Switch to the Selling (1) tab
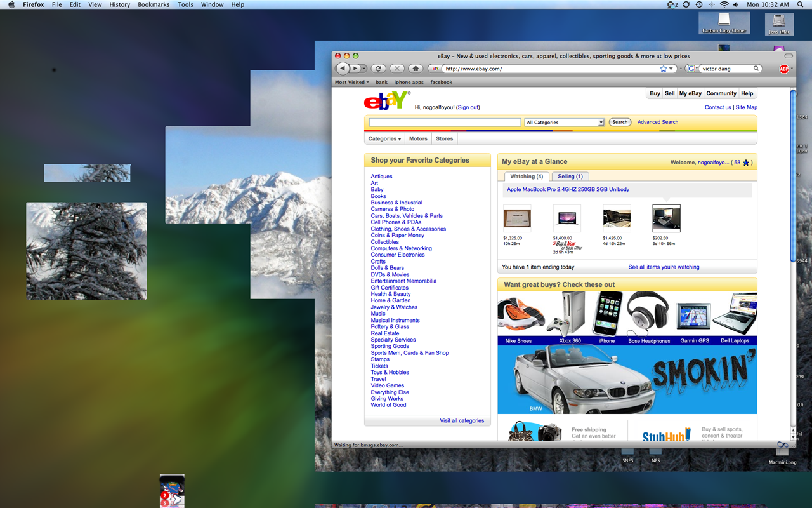 (x=570, y=177)
